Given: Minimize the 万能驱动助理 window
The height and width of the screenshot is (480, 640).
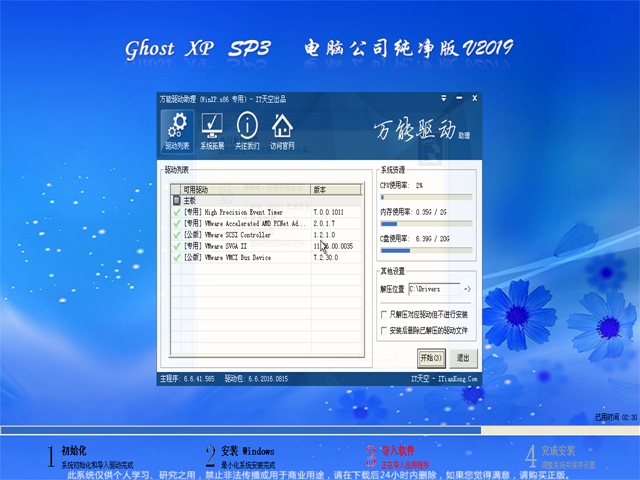Looking at the screenshot, I should click(459, 98).
